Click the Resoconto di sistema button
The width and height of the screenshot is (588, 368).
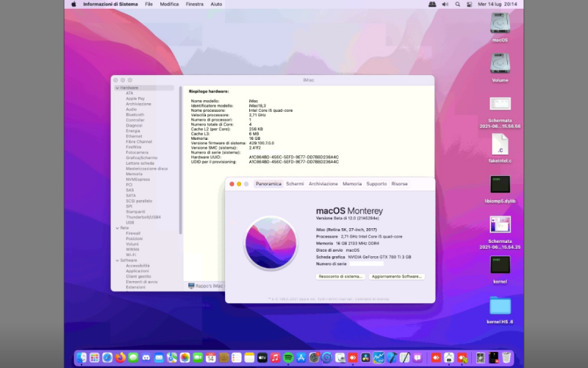click(340, 277)
